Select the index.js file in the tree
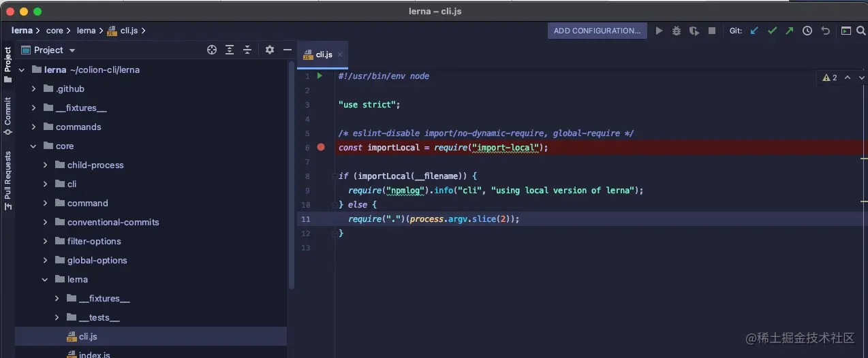 (151, 355)
